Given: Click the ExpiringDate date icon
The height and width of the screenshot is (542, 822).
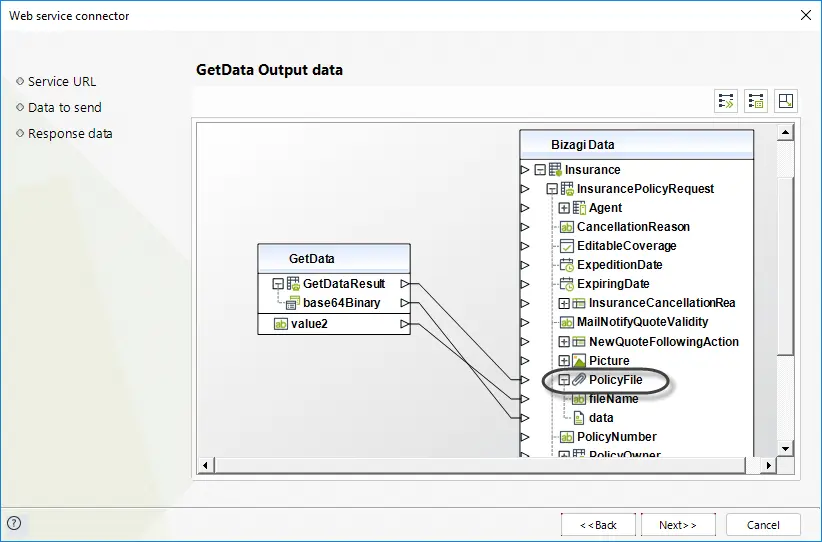Looking at the screenshot, I should [567, 284].
